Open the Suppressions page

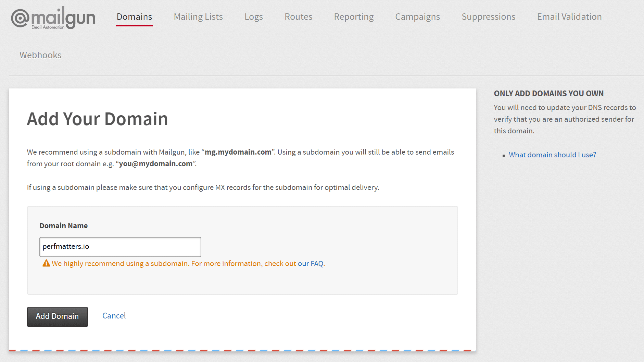pyautogui.click(x=488, y=16)
